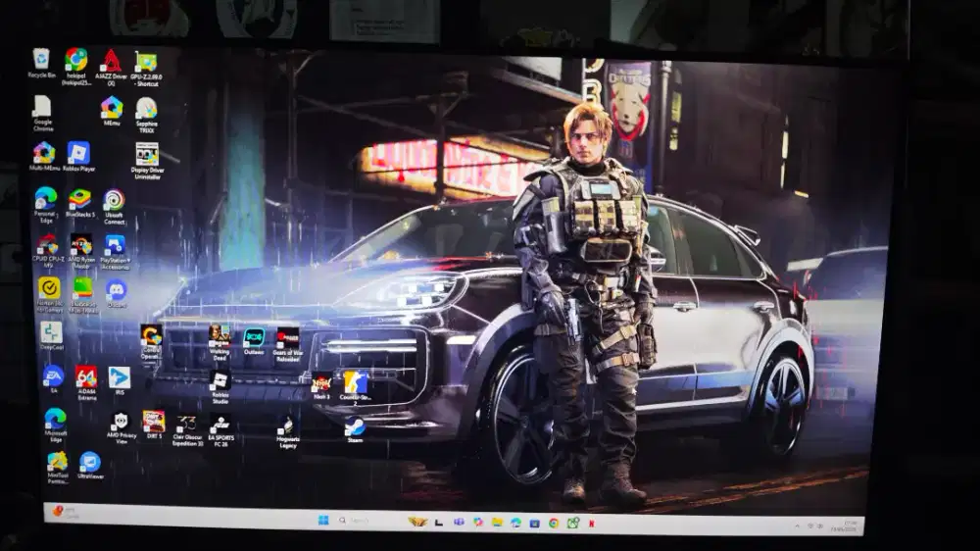Launch DIRT 5 game
The image size is (980, 551).
click(x=154, y=425)
